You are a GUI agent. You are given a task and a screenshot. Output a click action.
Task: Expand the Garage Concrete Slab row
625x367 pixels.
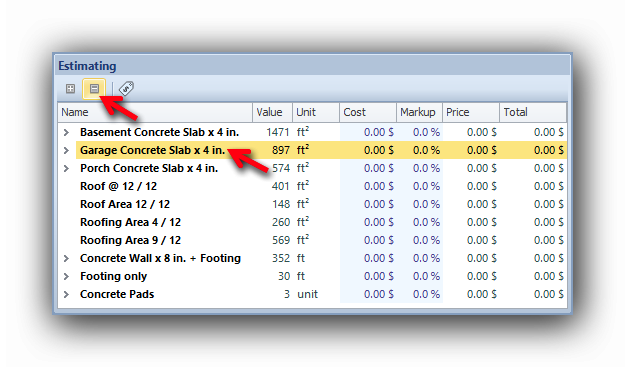(x=66, y=150)
